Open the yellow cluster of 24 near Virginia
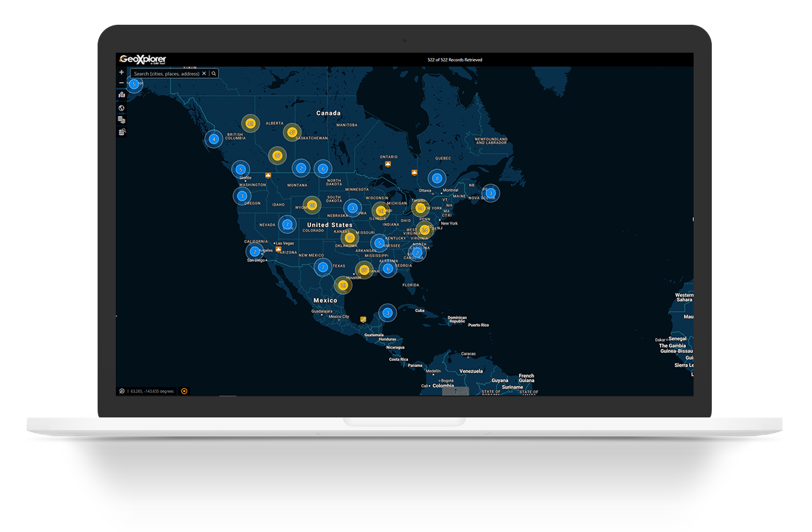 click(x=424, y=230)
